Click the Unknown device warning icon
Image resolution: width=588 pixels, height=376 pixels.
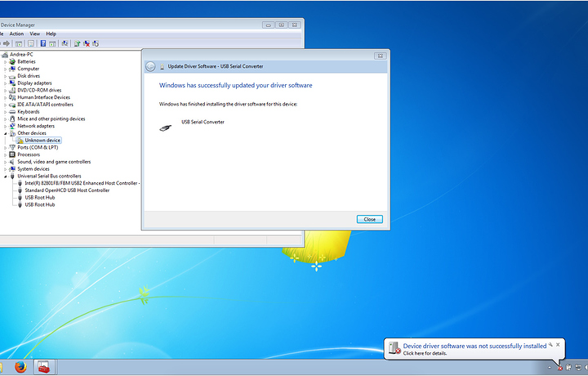pos(20,141)
